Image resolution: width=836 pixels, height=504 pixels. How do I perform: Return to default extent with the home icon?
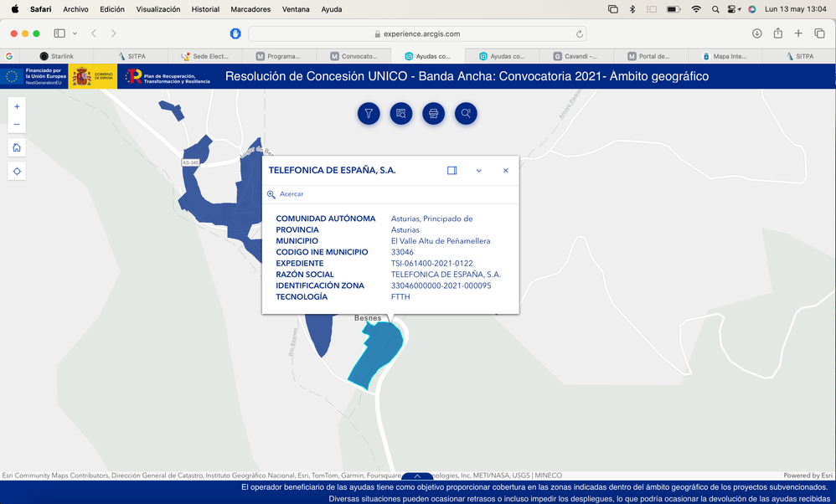point(16,147)
